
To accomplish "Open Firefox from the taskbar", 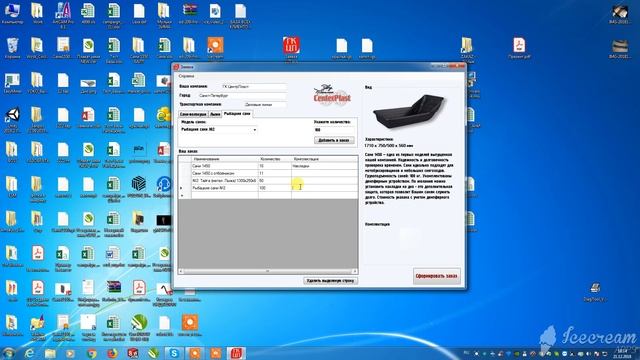I will tap(112, 353).
